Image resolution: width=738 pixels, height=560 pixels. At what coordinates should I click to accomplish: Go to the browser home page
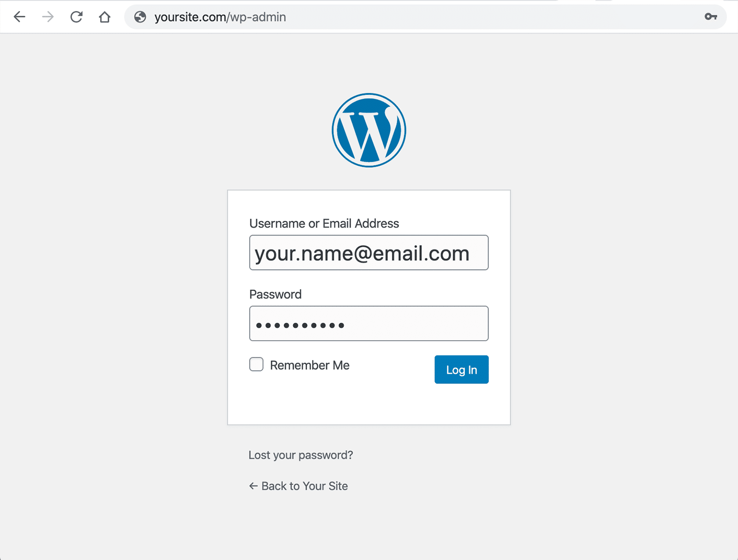(105, 17)
